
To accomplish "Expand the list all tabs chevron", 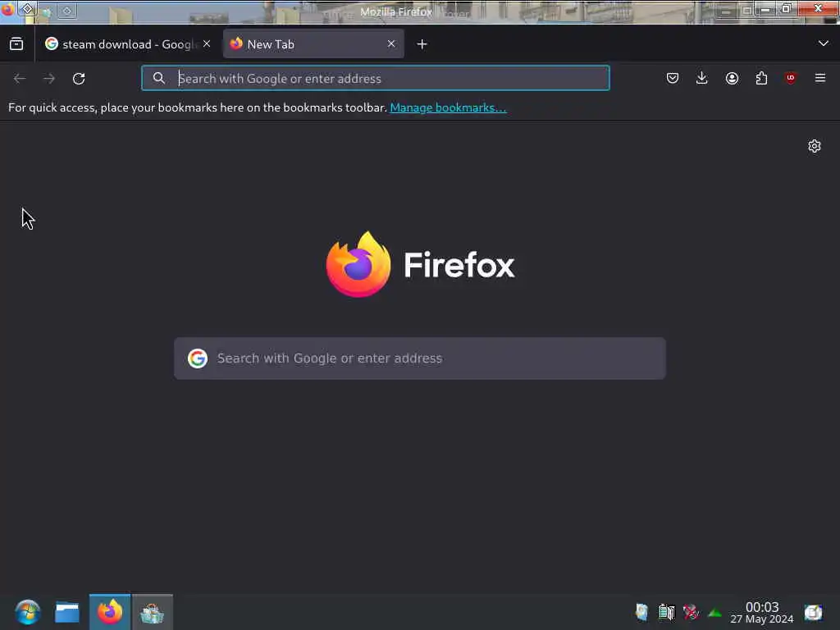I will [824, 43].
